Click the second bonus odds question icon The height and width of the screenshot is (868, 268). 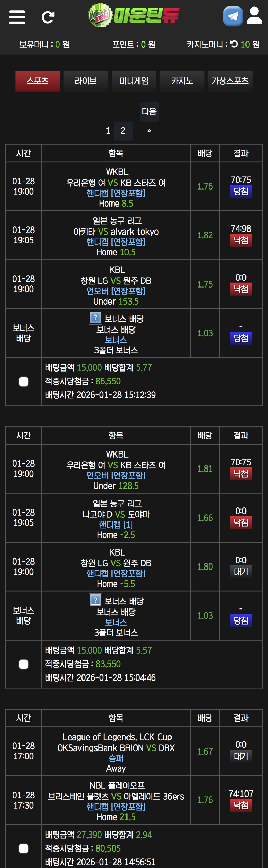(95, 600)
